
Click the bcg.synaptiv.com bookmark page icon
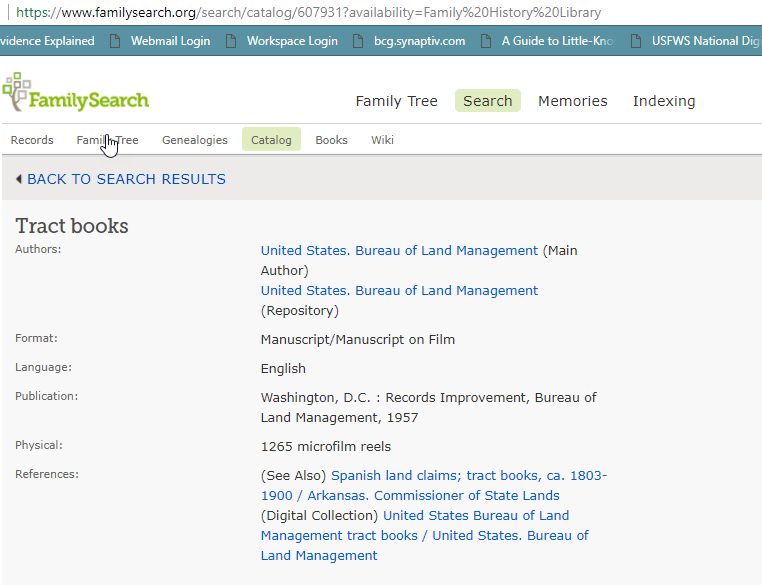pyautogui.click(x=358, y=41)
